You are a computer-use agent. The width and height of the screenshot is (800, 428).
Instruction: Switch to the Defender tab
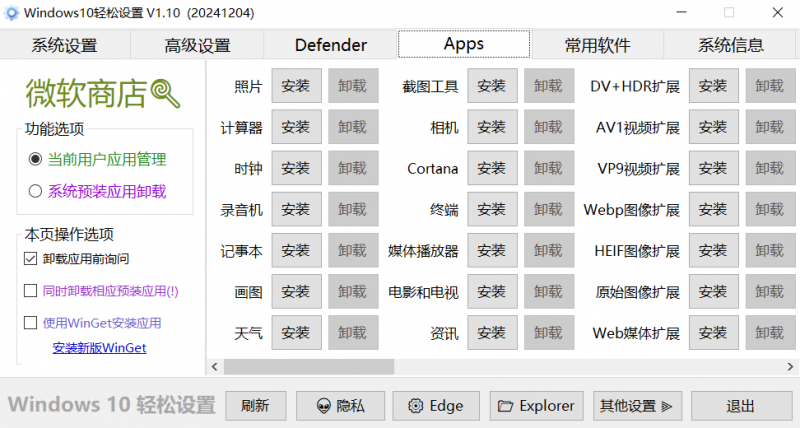click(x=330, y=45)
